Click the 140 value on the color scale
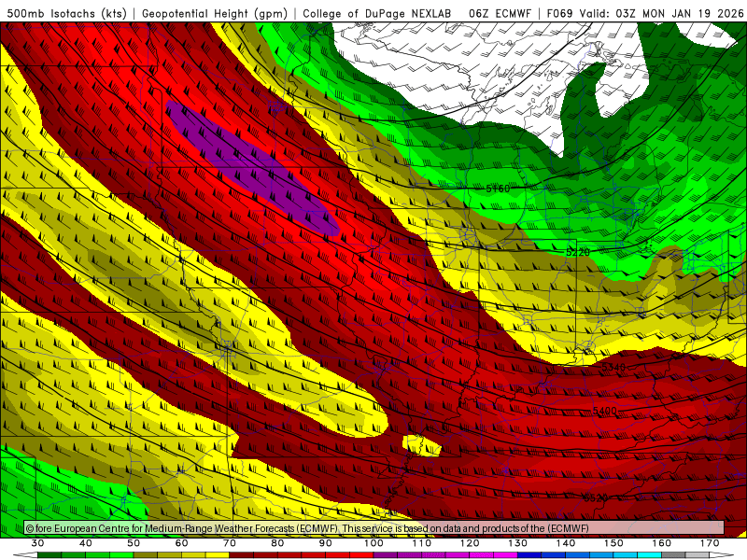The image size is (747, 560). [x=566, y=543]
